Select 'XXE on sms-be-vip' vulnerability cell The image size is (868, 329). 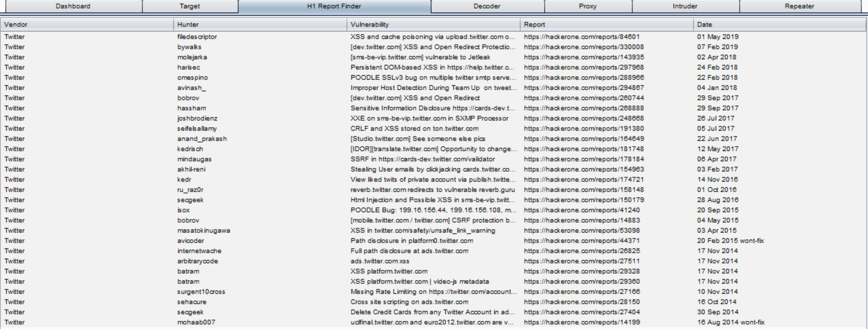pyautogui.click(x=434, y=118)
